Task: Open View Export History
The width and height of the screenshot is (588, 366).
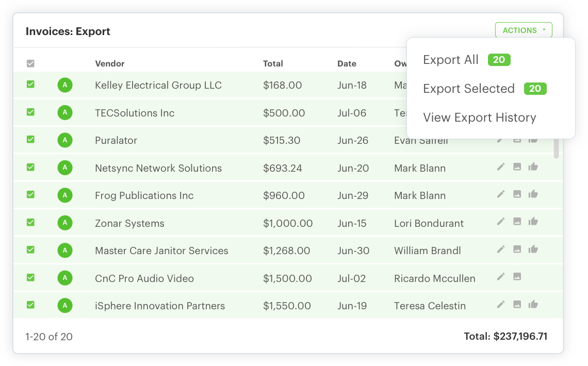Action: coord(479,118)
